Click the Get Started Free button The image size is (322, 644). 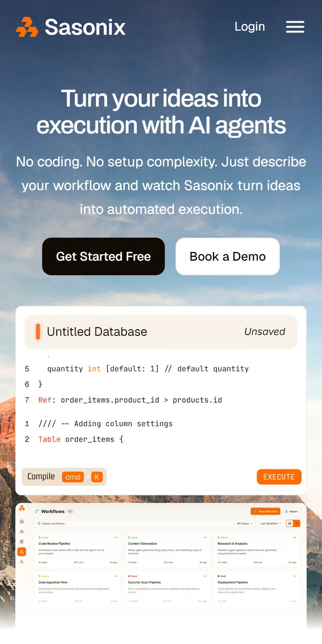[103, 256]
